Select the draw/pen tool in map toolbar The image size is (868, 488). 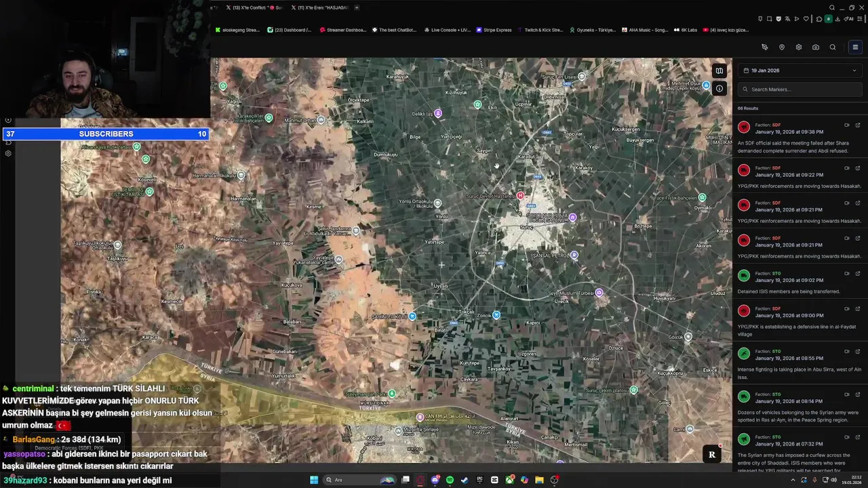[765, 47]
